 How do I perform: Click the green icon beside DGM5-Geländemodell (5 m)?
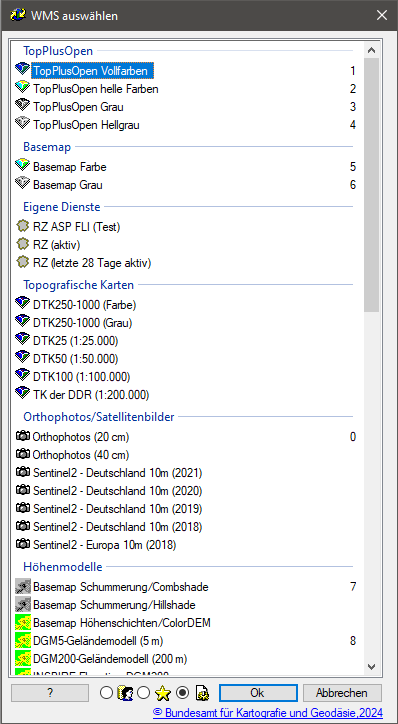[x=22, y=641]
